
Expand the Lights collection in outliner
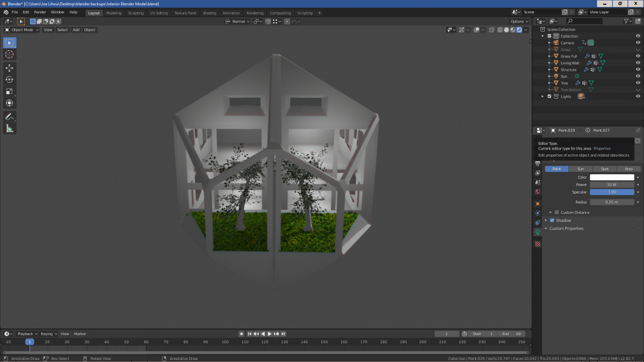point(543,97)
